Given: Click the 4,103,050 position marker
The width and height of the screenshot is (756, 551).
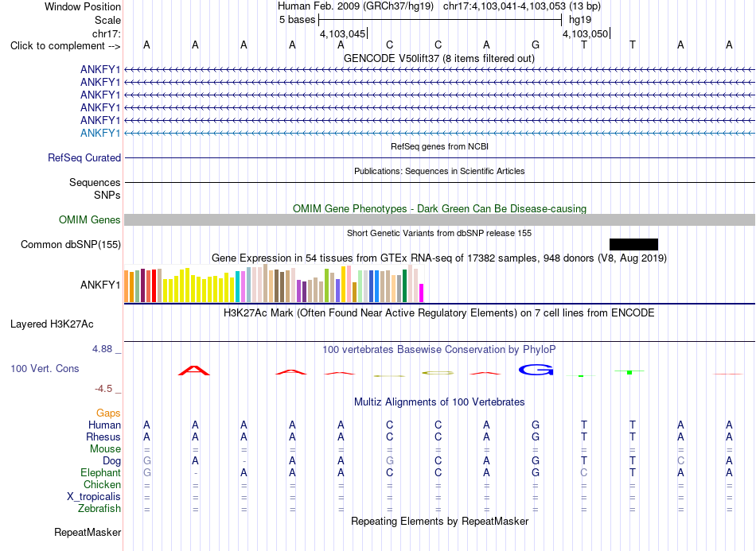Looking at the screenshot, I should pyautogui.click(x=586, y=33).
